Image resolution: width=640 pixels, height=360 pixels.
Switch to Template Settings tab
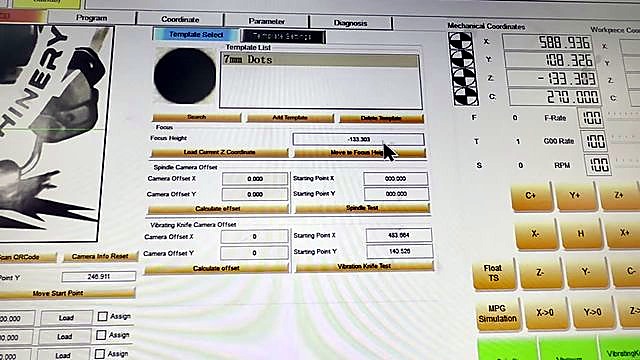[x=283, y=36]
